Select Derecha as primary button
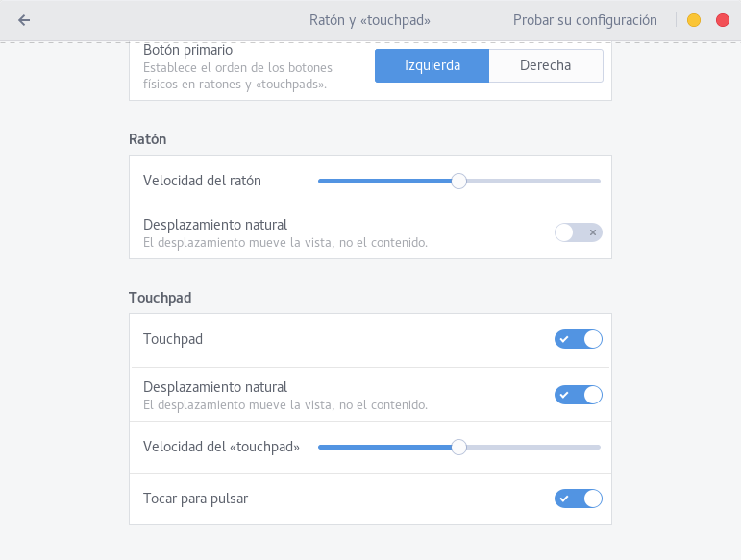The width and height of the screenshot is (741, 560). pos(545,66)
